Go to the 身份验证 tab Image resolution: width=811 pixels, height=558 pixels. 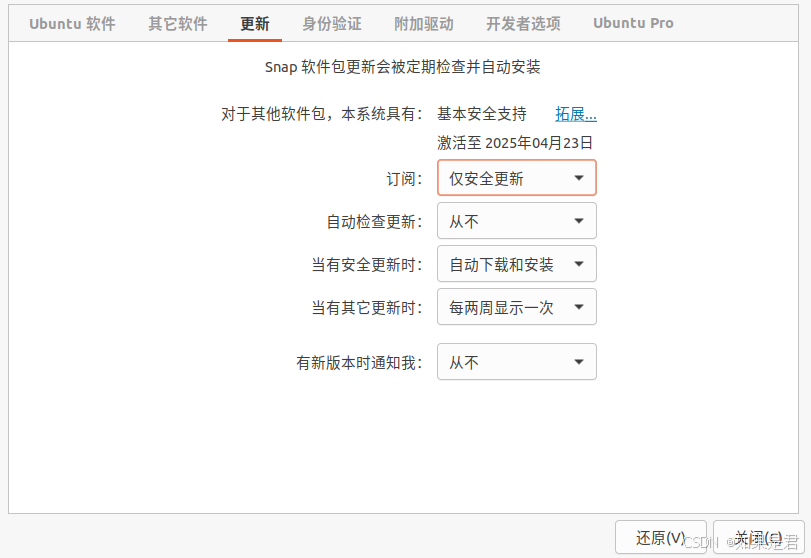click(x=332, y=24)
